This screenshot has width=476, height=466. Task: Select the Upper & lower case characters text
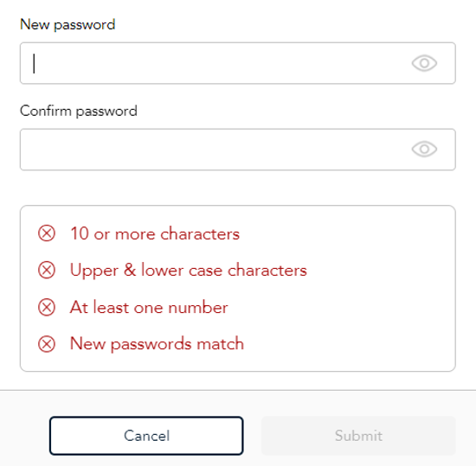[x=189, y=270]
